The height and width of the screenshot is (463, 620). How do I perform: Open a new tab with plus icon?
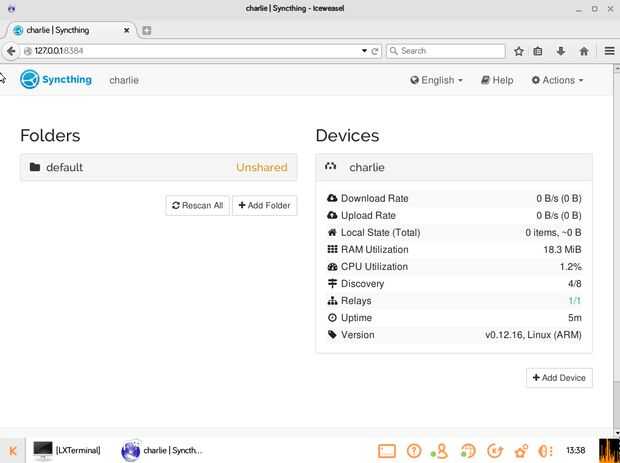147,30
